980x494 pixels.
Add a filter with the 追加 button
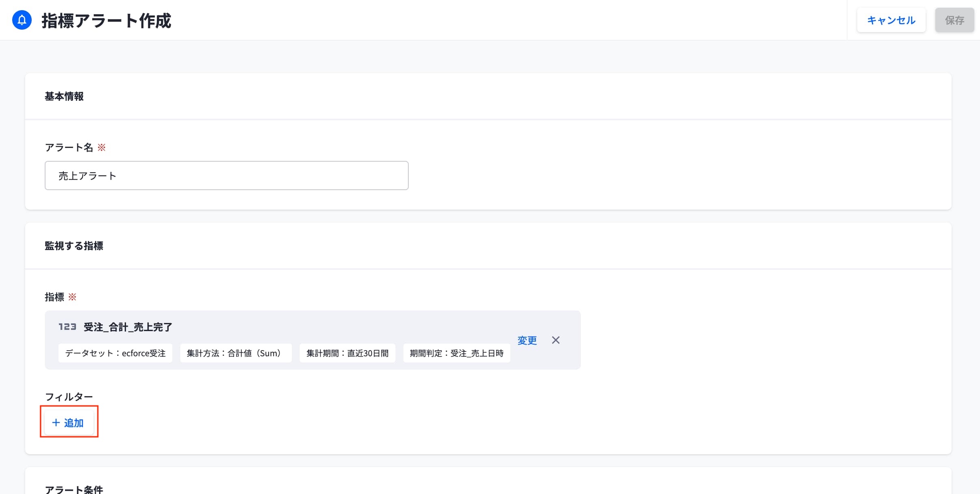point(69,422)
